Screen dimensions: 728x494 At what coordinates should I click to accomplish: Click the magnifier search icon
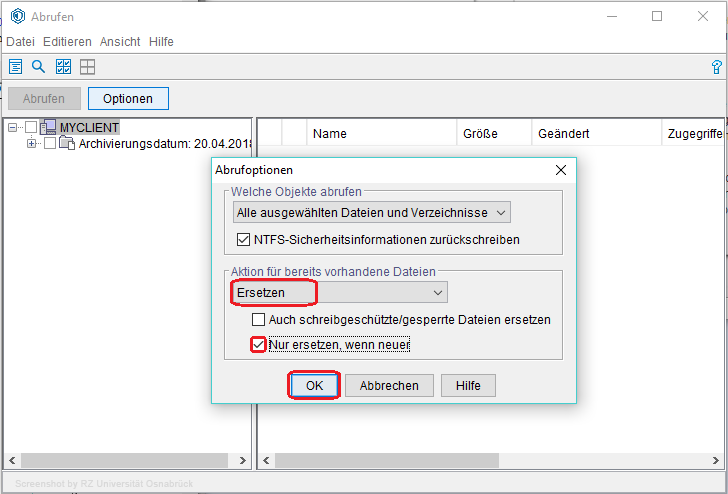point(39,67)
